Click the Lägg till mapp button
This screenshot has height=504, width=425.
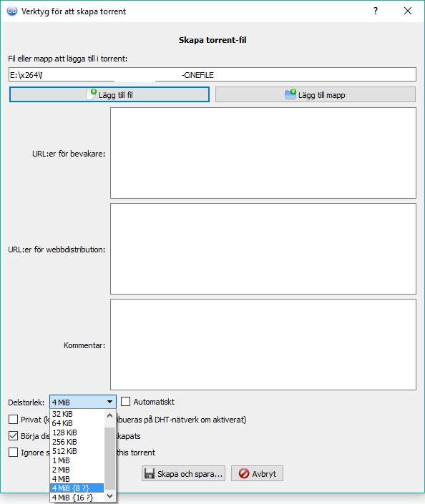coord(316,94)
